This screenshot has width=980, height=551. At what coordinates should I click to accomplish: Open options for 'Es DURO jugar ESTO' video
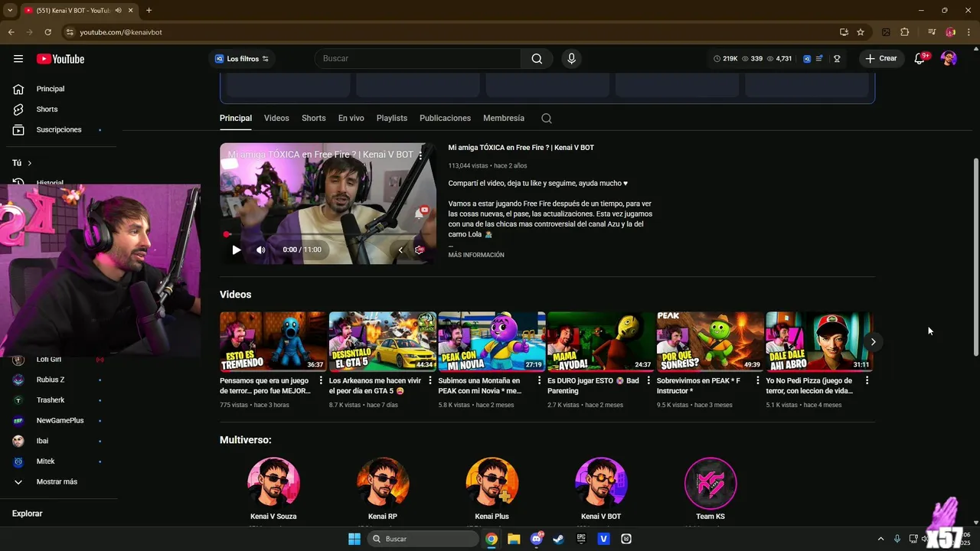648,380
